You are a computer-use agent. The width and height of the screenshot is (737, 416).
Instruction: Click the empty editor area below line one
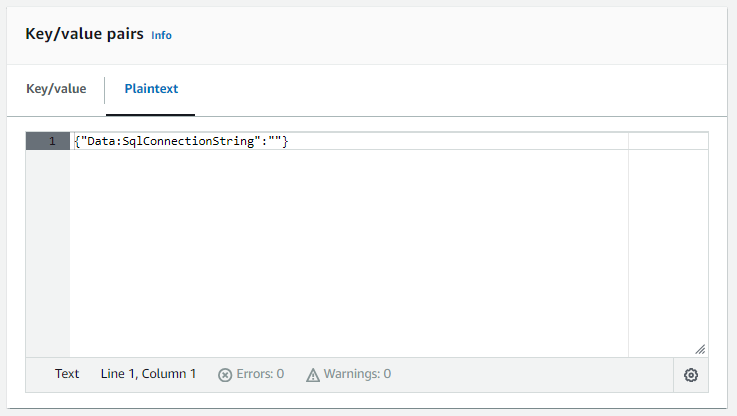point(340,250)
